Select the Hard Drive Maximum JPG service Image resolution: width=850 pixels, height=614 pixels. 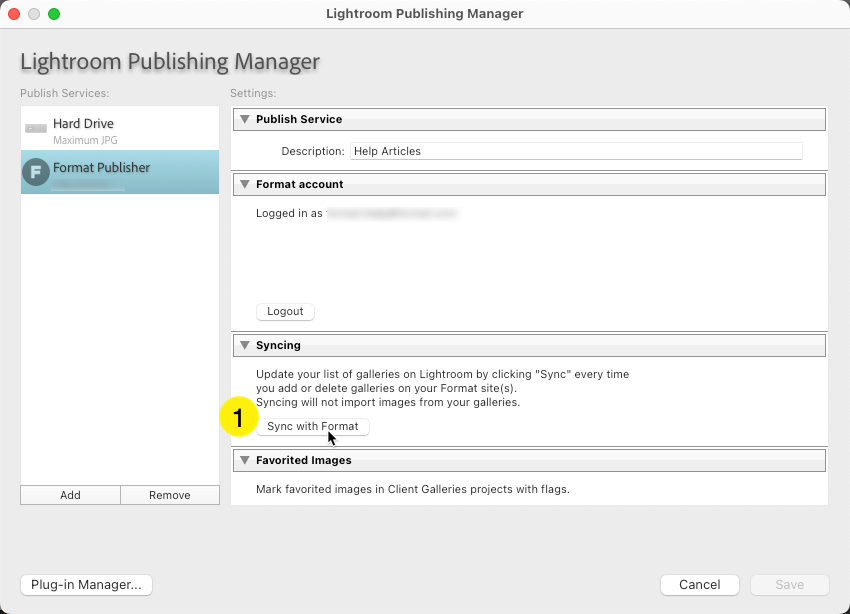119,131
